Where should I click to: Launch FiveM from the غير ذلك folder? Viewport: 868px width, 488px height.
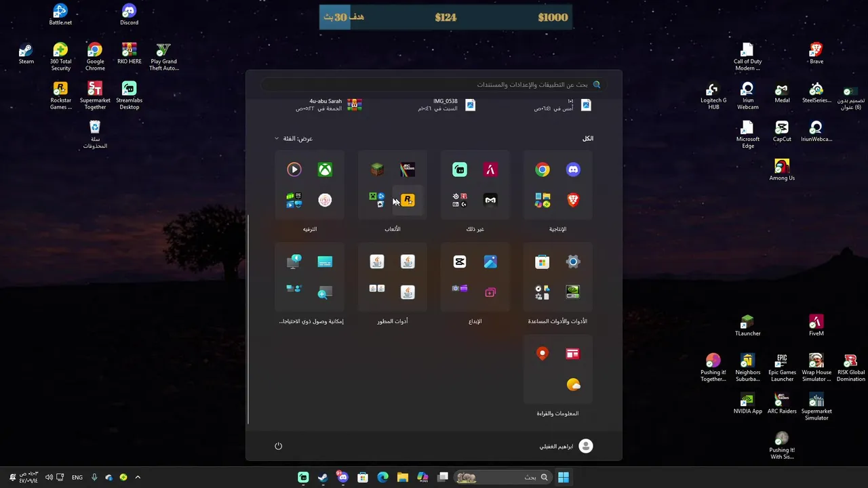coord(490,169)
